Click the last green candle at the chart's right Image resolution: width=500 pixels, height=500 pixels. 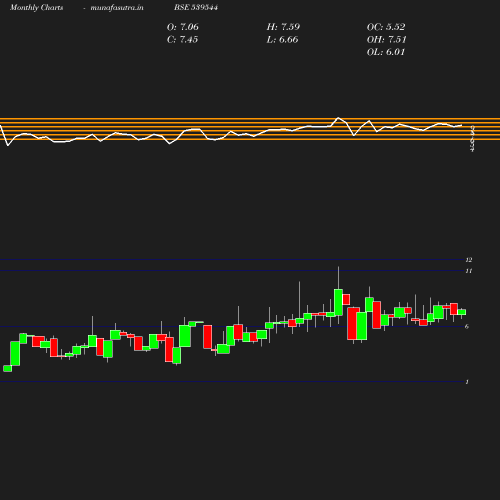(x=462, y=312)
